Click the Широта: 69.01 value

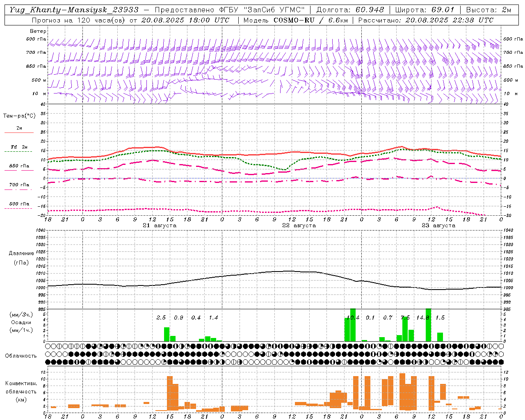click(425, 10)
